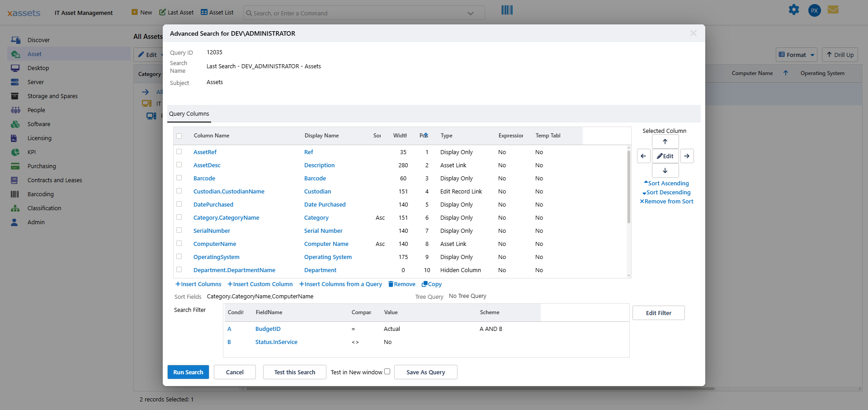Open the Purchasing sidebar icon

click(x=15, y=166)
